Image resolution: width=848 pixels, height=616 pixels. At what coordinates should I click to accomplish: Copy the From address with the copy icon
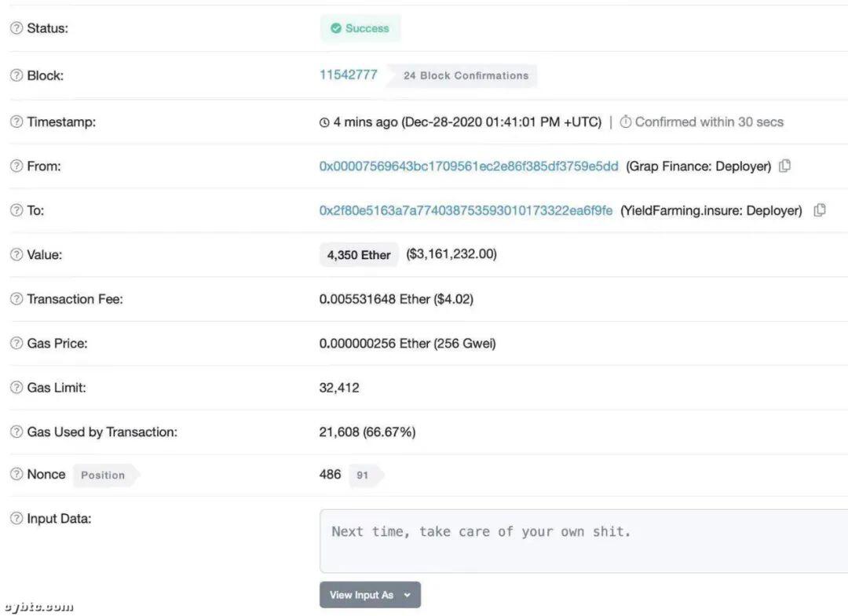pos(784,166)
